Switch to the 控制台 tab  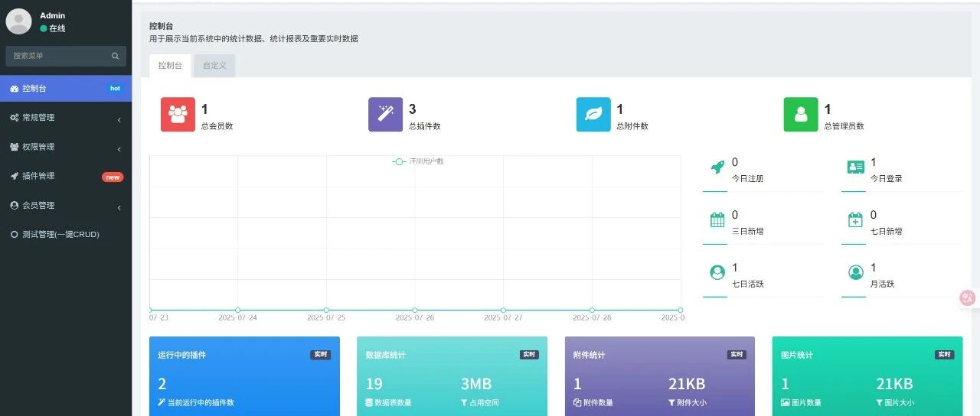[x=170, y=66]
